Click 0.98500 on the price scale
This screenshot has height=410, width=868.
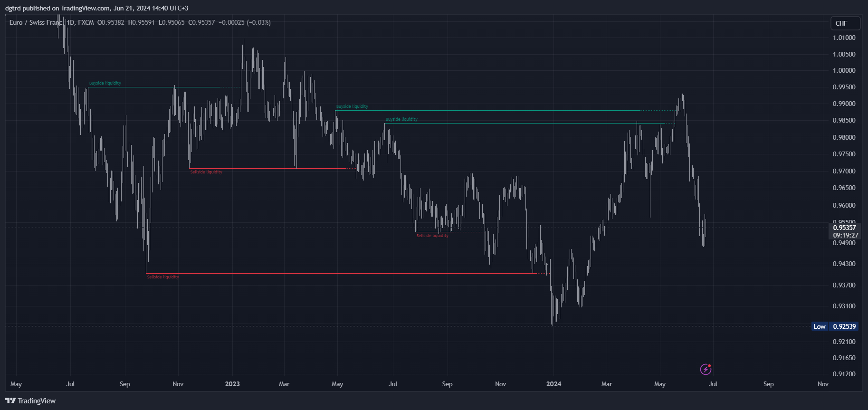(844, 120)
